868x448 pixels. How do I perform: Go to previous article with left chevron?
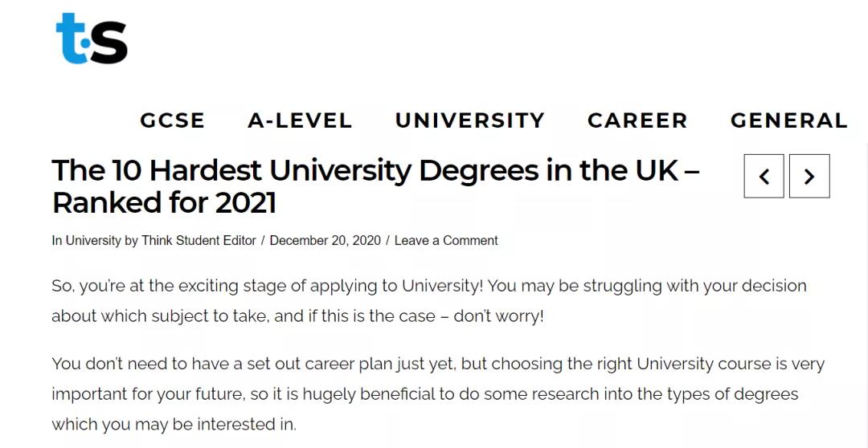[x=764, y=177]
